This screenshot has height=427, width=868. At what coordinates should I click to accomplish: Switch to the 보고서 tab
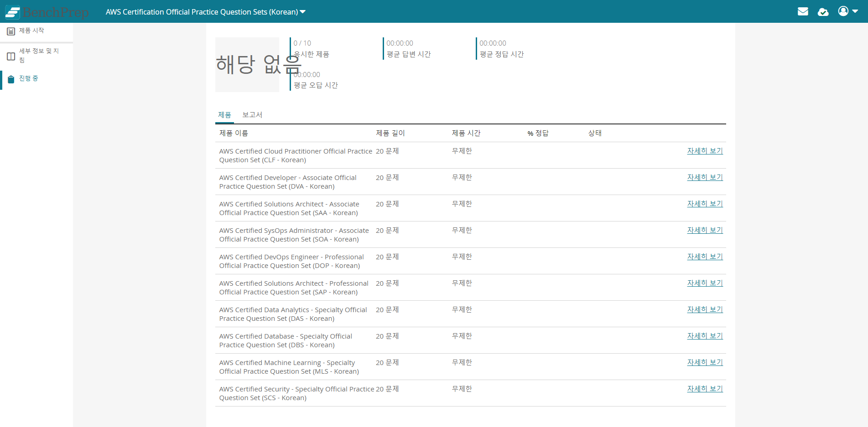click(252, 115)
